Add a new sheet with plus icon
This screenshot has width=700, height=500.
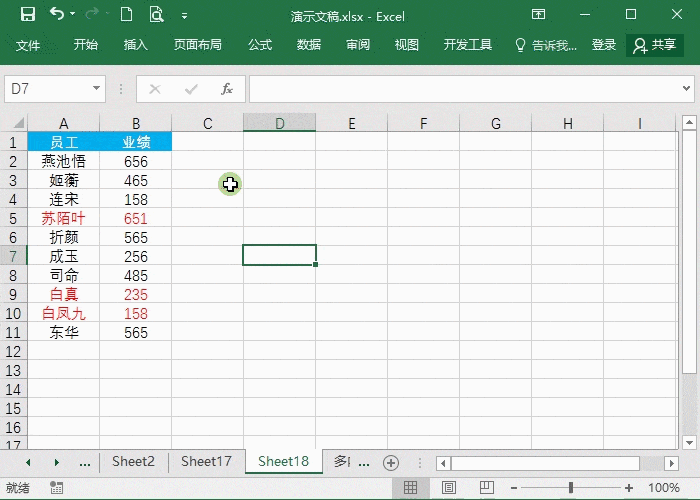[391, 463]
